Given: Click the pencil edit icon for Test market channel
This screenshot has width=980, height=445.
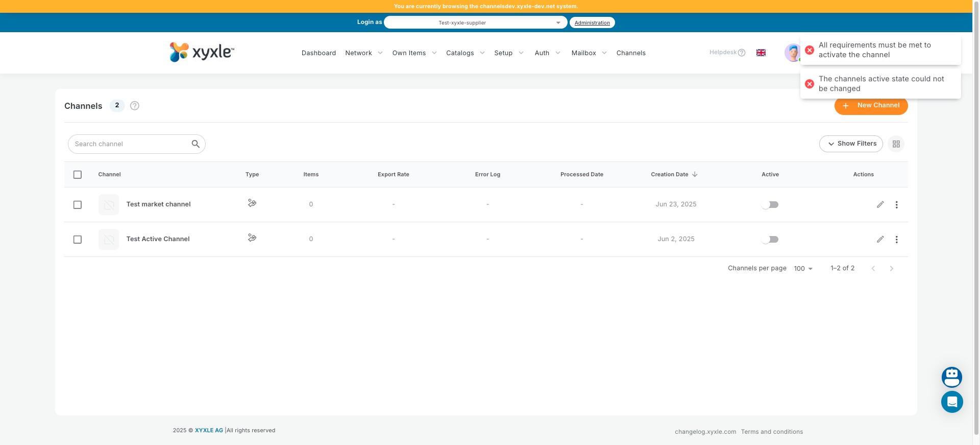Looking at the screenshot, I should click(x=880, y=204).
